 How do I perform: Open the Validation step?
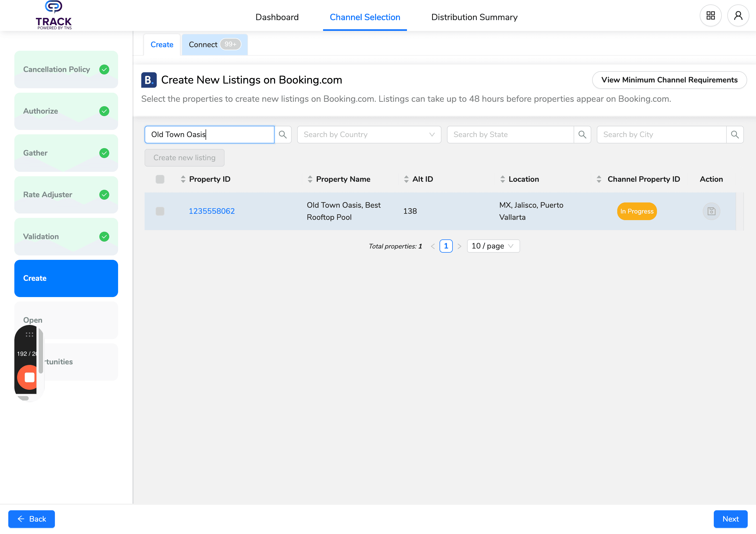pos(66,237)
